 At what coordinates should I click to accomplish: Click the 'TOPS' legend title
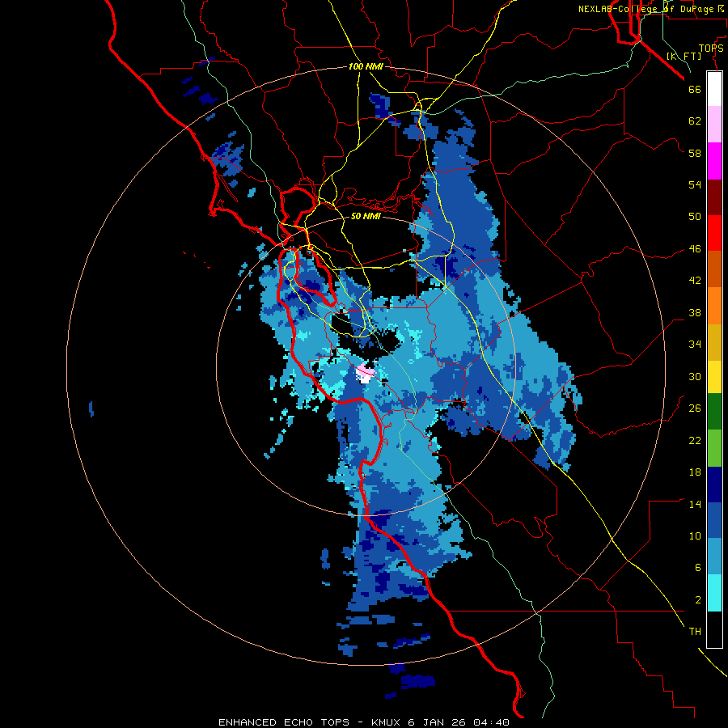711,48
